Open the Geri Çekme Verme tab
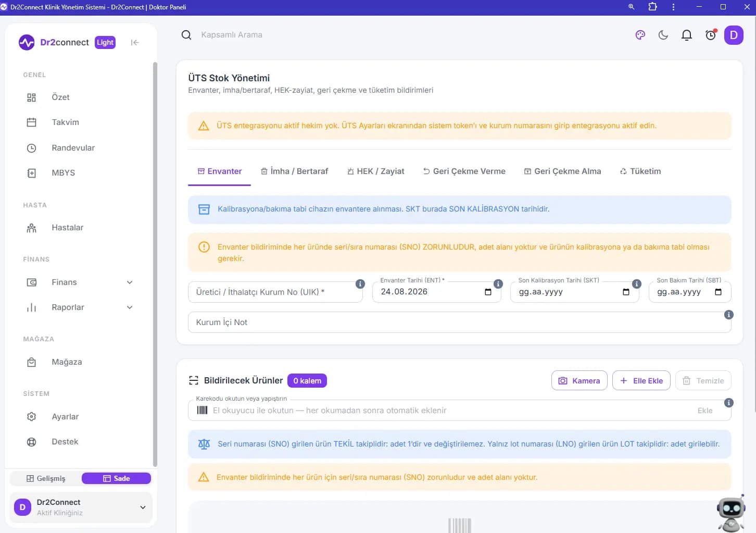Screen dimensions: 756x533 click(464, 171)
